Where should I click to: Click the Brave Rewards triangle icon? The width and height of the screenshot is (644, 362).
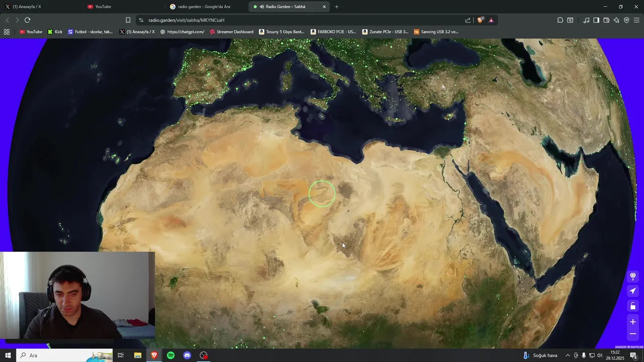[x=491, y=20]
